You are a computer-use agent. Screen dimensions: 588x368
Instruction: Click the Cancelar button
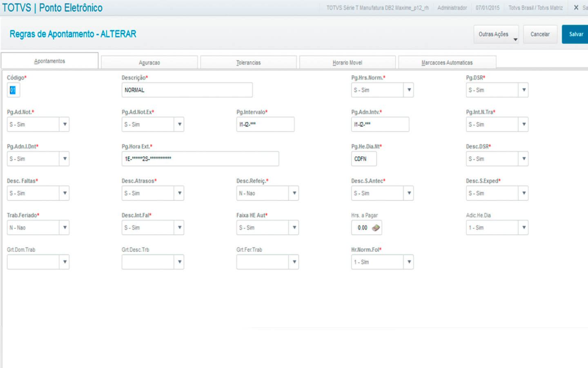click(540, 34)
